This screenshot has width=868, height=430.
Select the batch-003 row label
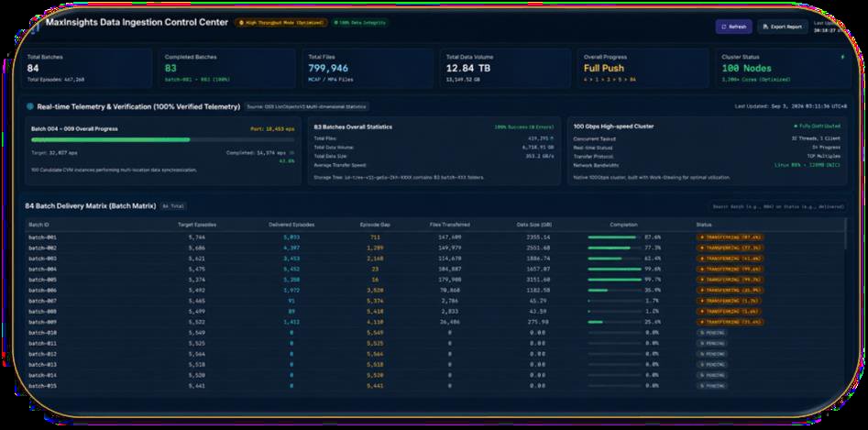pos(43,259)
